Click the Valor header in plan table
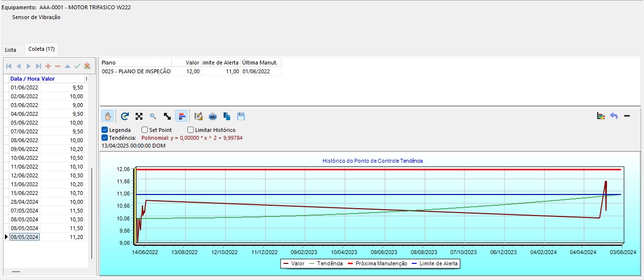 (186, 63)
